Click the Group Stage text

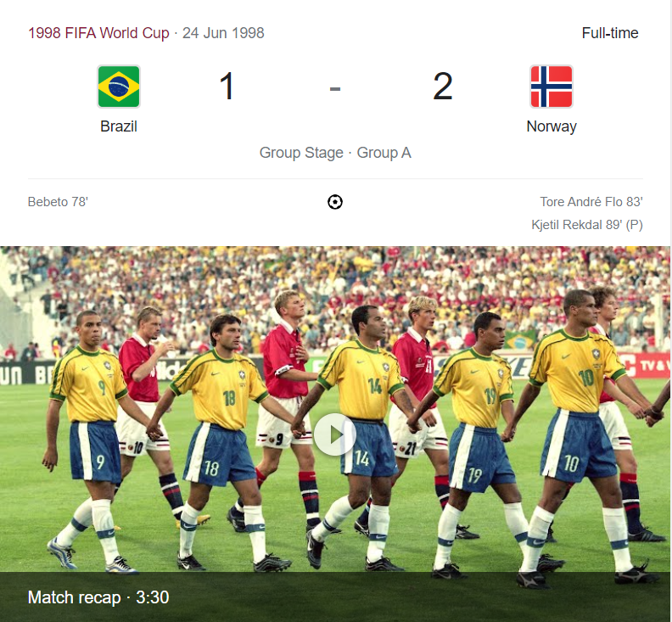[301, 153]
